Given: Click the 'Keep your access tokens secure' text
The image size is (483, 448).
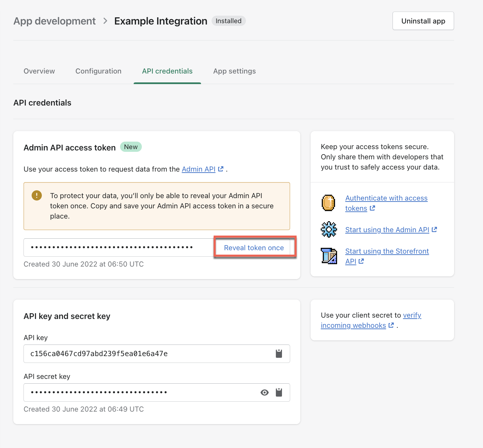Looking at the screenshot, I should (374, 147).
